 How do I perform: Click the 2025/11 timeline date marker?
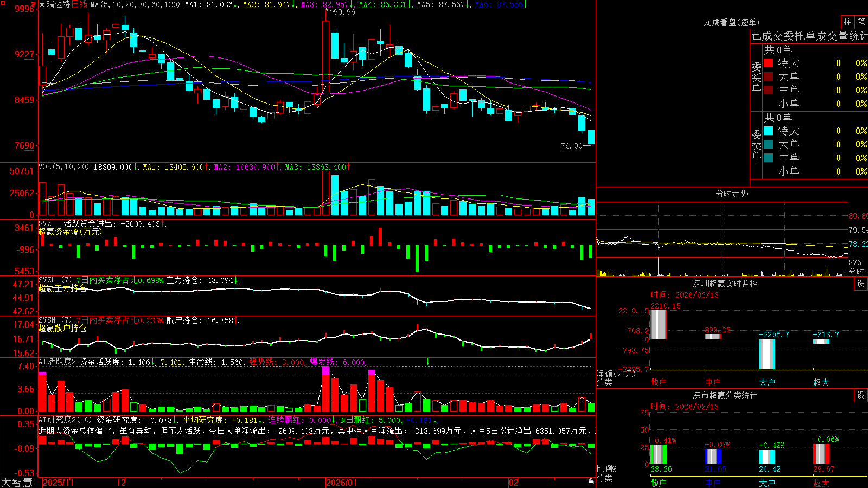pyautogui.click(x=59, y=483)
